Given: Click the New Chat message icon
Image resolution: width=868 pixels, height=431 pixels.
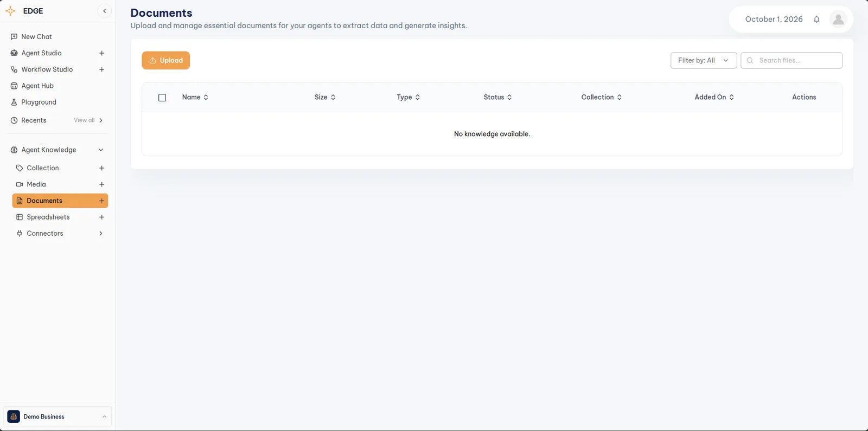Looking at the screenshot, I should pos(14,37).
